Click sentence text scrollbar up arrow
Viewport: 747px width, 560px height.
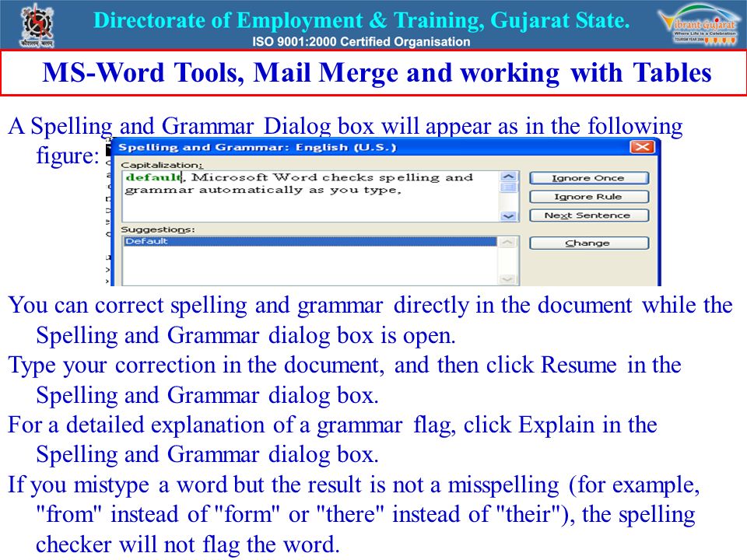pos(508,177)
